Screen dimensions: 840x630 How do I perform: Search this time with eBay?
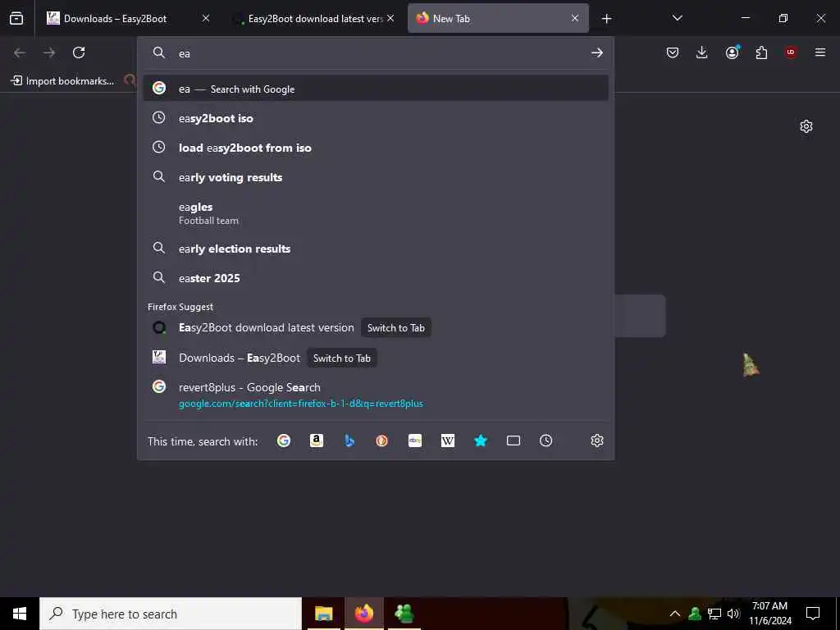point(414,441)
